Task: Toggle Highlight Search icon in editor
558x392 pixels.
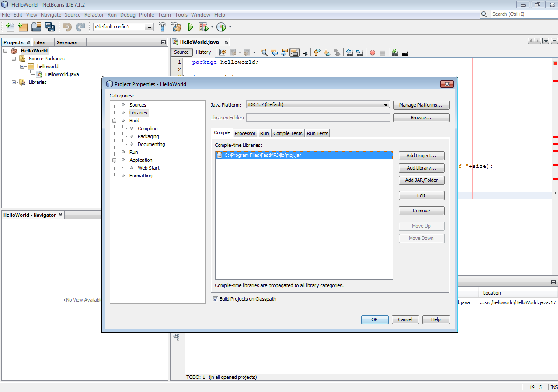Action: (x=294, y=52)
